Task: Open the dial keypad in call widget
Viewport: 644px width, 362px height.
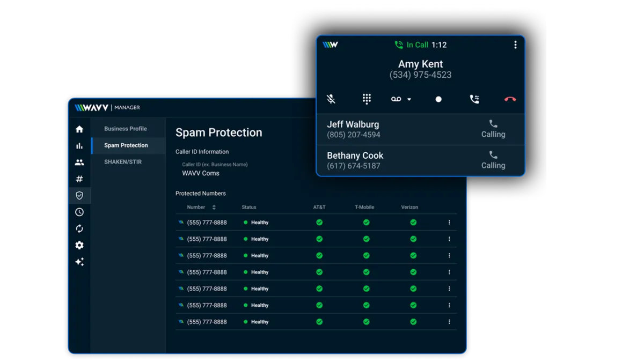Action: click(x=367, y=99)
